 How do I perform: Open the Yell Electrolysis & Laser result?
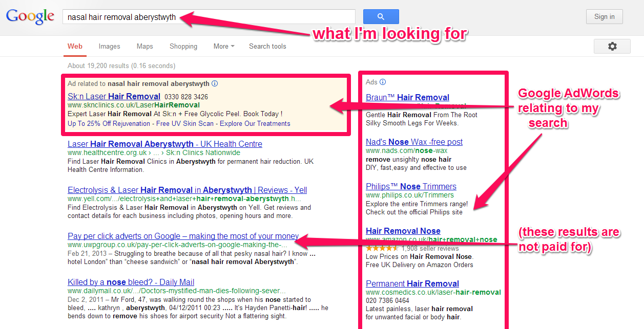(187, 190)
